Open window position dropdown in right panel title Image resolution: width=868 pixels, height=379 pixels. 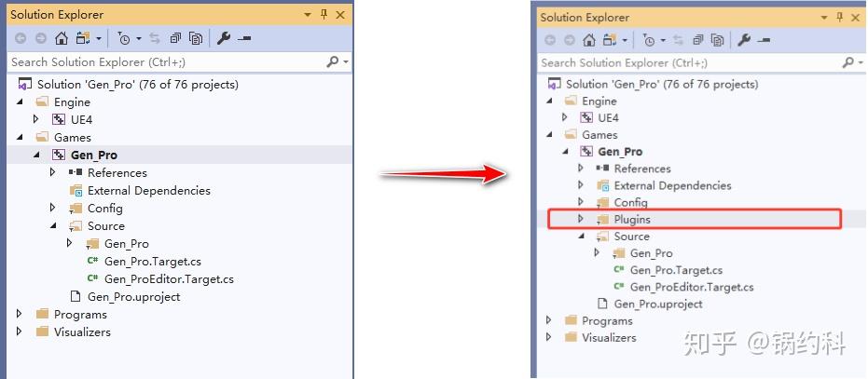click(824, 19)
